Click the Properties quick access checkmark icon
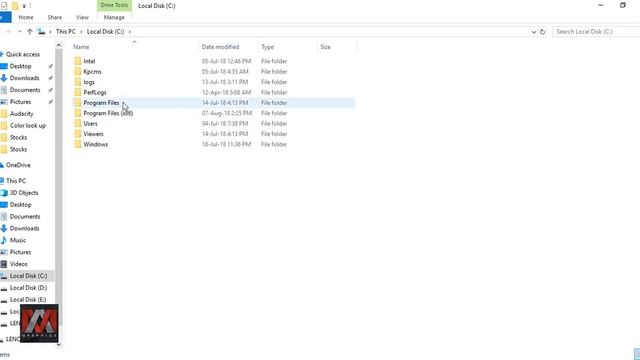The width and height of the screenshot is (640, 360). pyautogui.click(x=4, y=6)
